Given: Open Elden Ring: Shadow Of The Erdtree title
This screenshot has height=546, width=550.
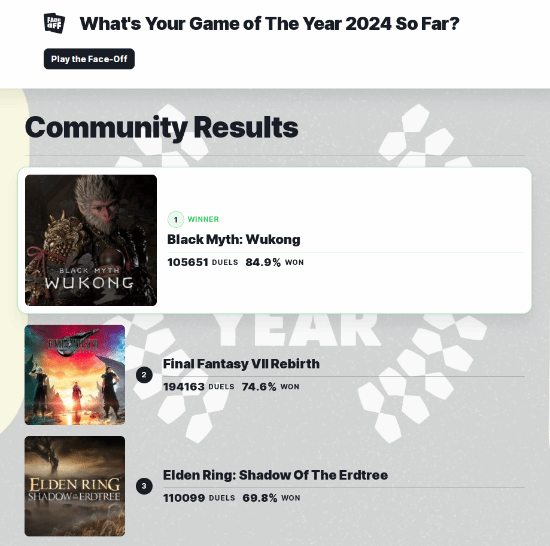Looking at the screenshot, I should point(275,475).
